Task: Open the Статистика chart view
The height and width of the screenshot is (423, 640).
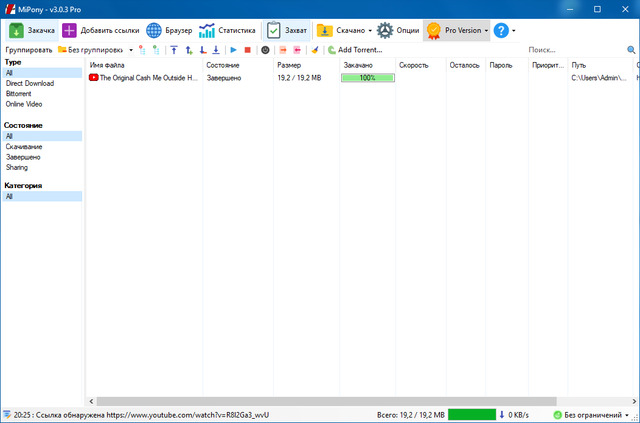Action: tap(227, 30)
